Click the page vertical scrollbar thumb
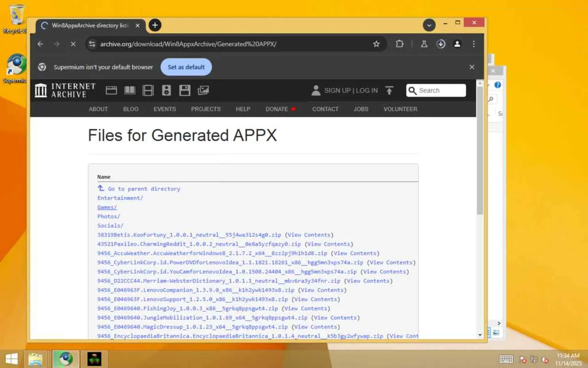This screenshot has height=368, width=588. (x=480, y=152)
